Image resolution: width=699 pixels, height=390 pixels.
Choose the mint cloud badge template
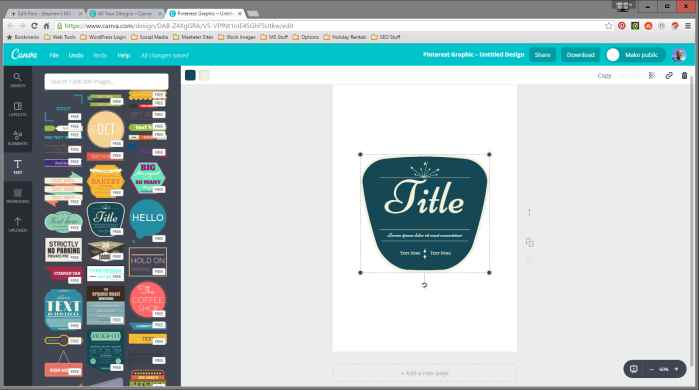click(x=63, y=221)
